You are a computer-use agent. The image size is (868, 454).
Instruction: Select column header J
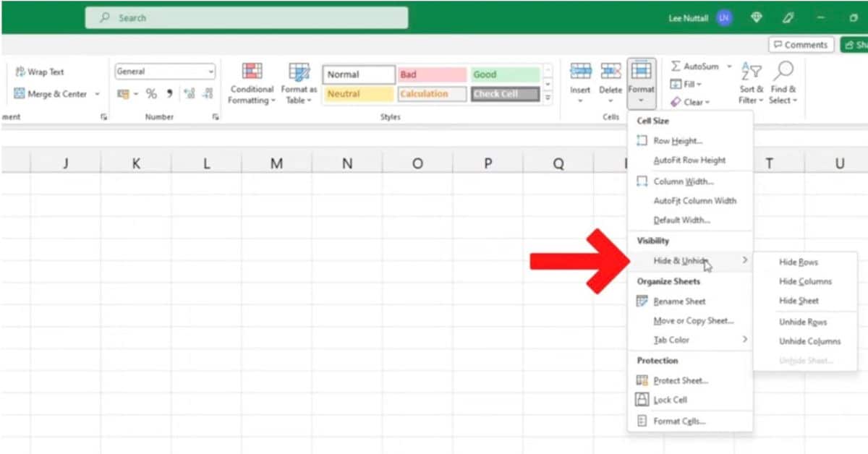pos(66,164)
